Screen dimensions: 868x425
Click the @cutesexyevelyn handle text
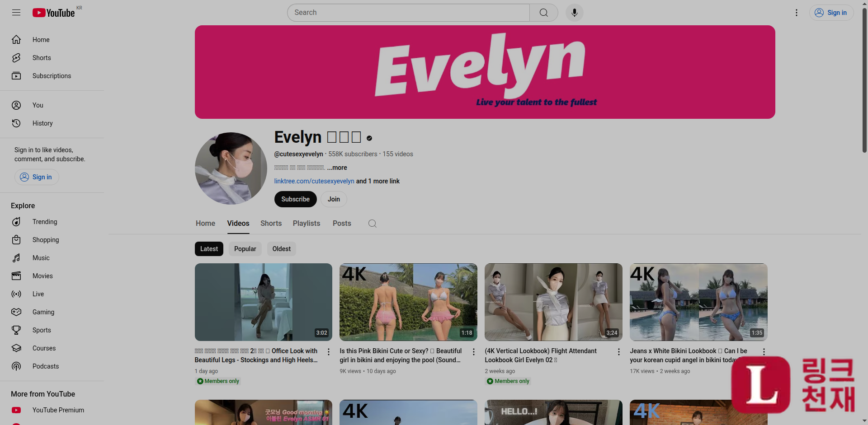pos(299,154)
